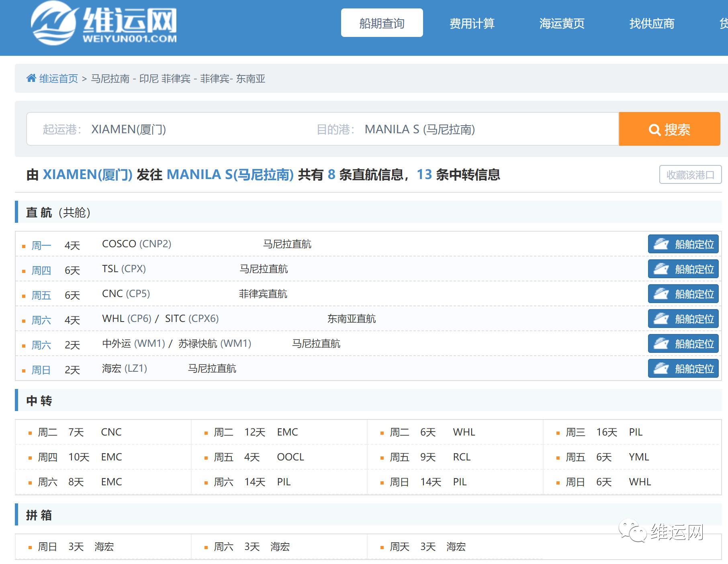728x564 pixels.
Task: Click the home icon in the breadcrumb
Action: [31, 78]
